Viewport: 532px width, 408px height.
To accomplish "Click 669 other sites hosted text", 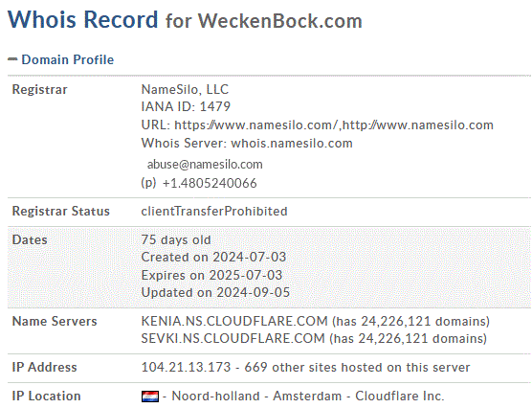I will point(357,367).
